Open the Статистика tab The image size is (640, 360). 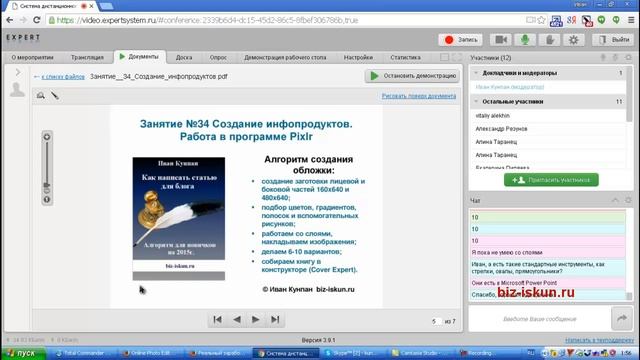(x=405, y=58)
